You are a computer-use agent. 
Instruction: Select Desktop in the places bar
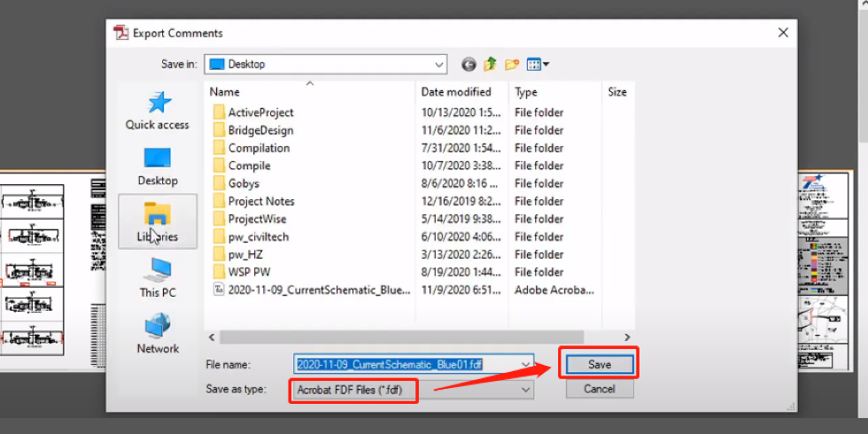158,167
